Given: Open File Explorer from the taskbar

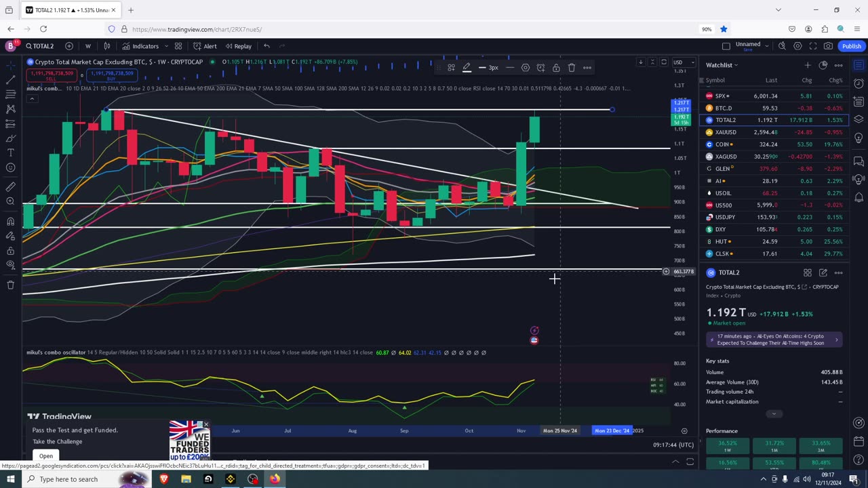Looking at the screenshot, I should point(186,479).
